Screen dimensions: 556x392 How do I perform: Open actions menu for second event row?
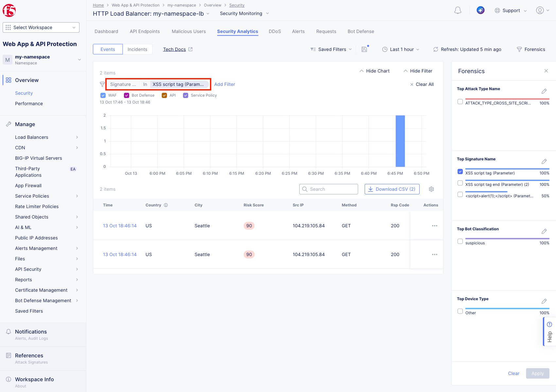tap(434, 254)
